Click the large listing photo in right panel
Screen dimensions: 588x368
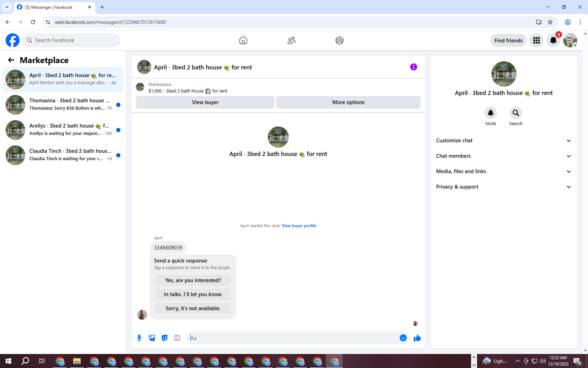pos(504,74)
